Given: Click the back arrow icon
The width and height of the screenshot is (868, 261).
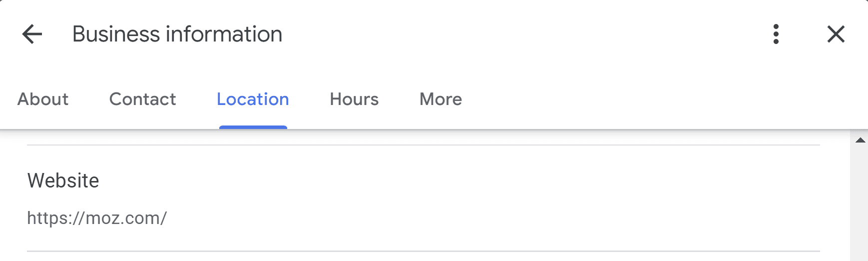Looking at the screenshot, I should 32,34.
